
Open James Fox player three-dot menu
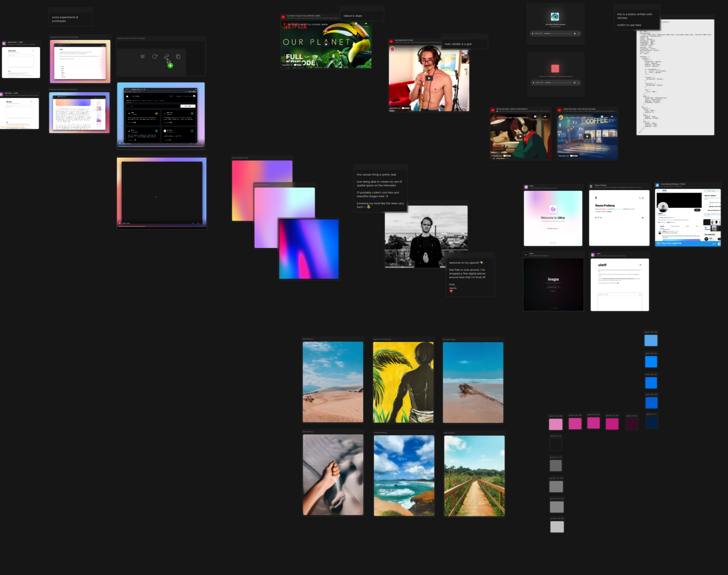(578, 83)
